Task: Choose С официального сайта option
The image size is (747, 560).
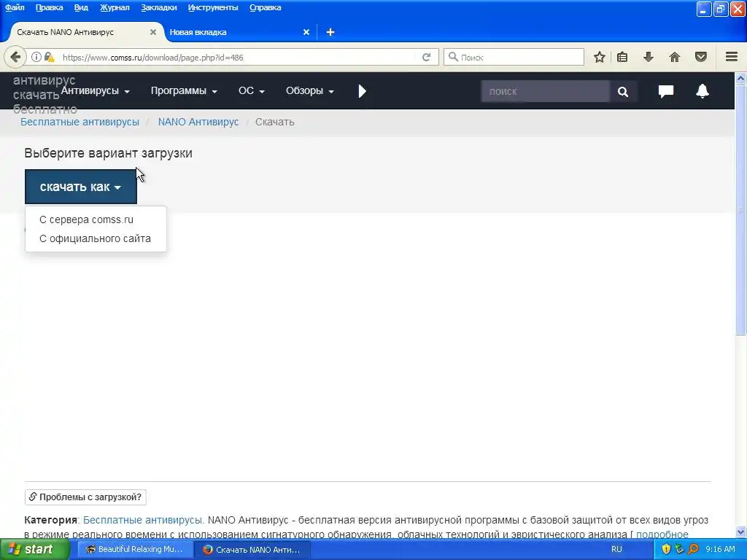Action: coord(95,238)
